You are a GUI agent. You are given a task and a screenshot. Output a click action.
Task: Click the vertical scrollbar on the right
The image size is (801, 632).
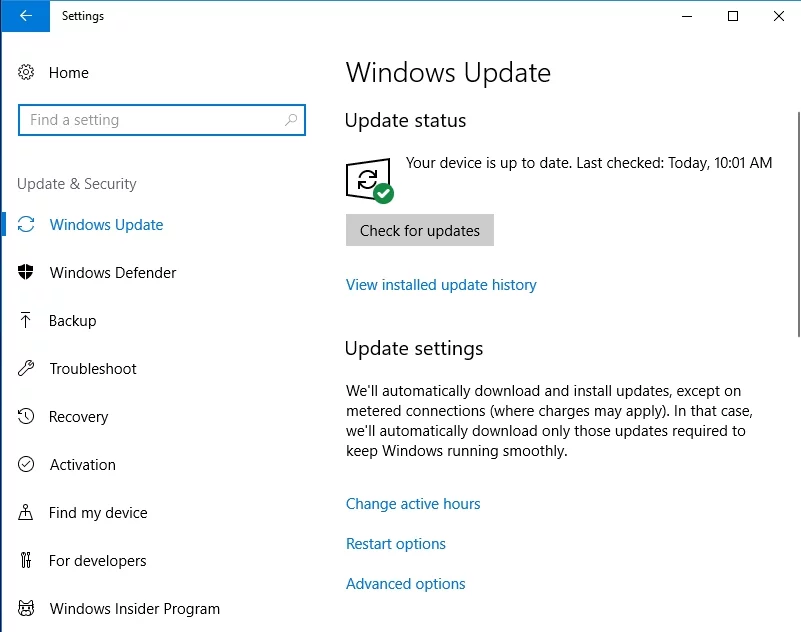pos(798,225)
